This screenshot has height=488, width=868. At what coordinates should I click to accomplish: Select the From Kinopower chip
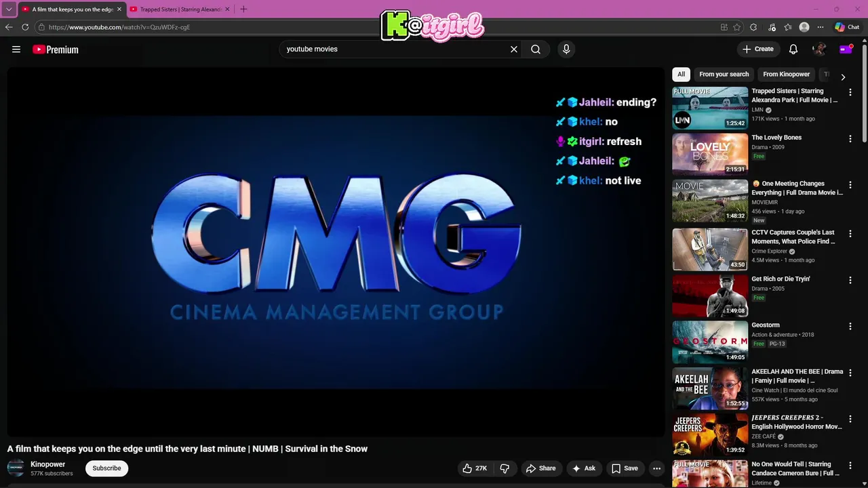click(x=786, y=75)
